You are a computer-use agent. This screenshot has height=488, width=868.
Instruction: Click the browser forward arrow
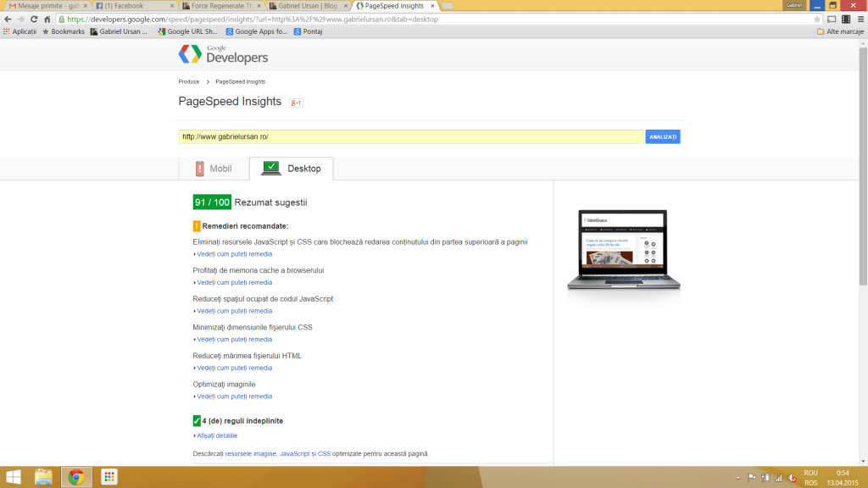click(21, 19)
